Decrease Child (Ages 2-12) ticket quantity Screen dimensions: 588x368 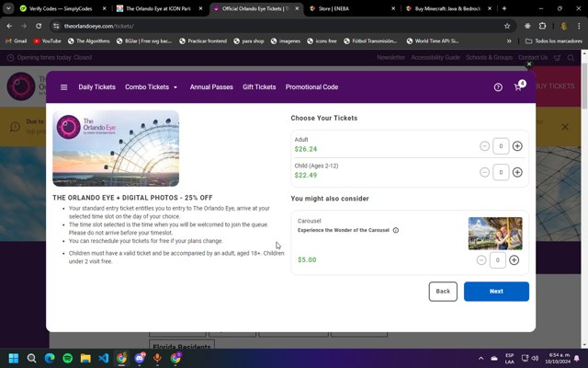pyautogui.click(x=484, y=172)
